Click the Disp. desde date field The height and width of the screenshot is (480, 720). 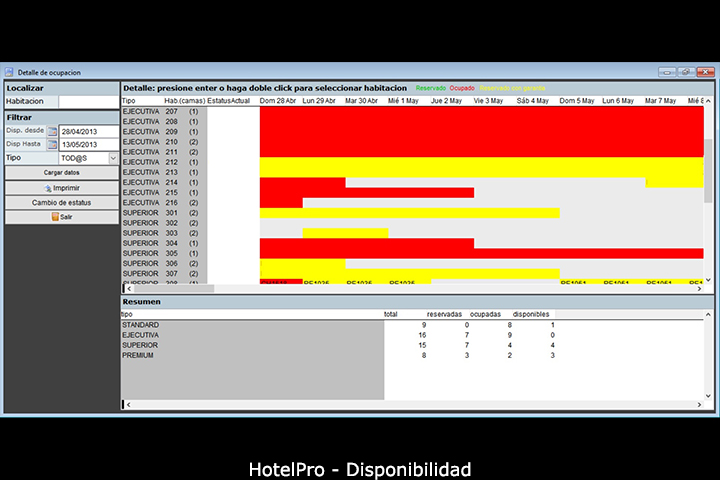pyautogui.click(x=88, y=132)
